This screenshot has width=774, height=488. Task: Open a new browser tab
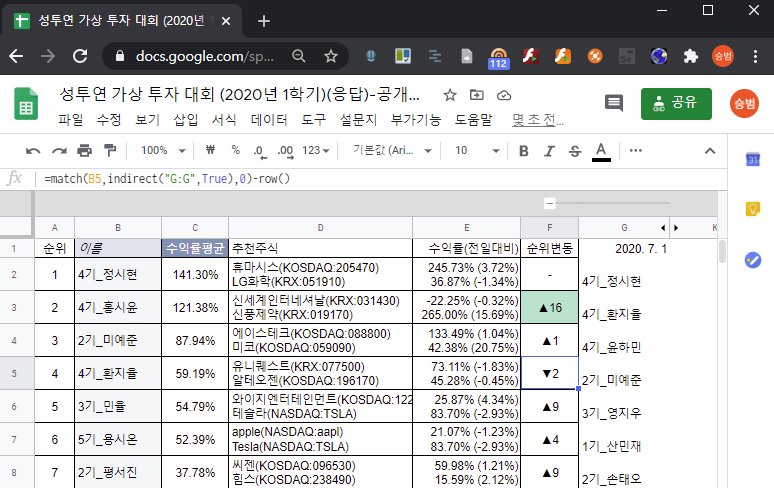(x=264, y=21)
